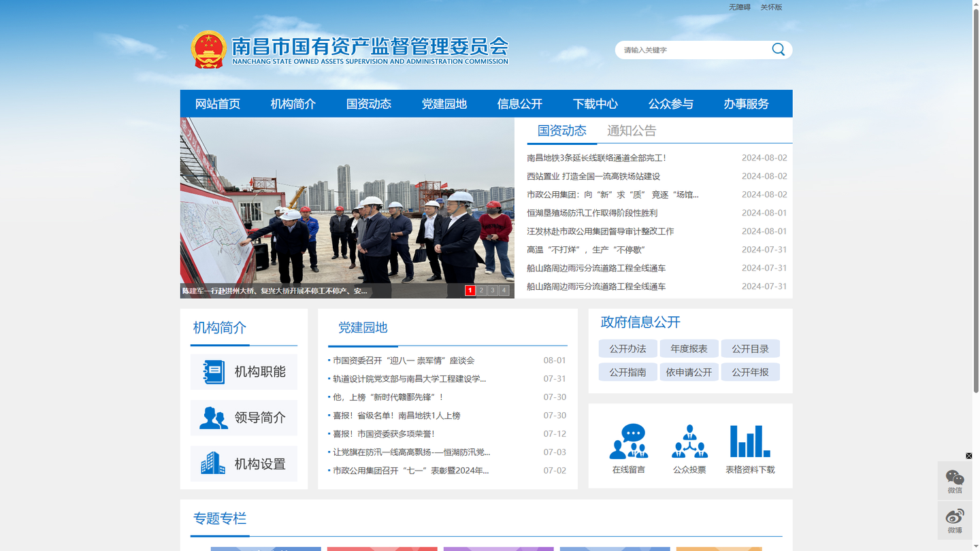This screenshot has height=551, width=980.
Task: Open news 恒湖垦殖场防汛工作取得阶段性胜利
Action: click(592, 213)
